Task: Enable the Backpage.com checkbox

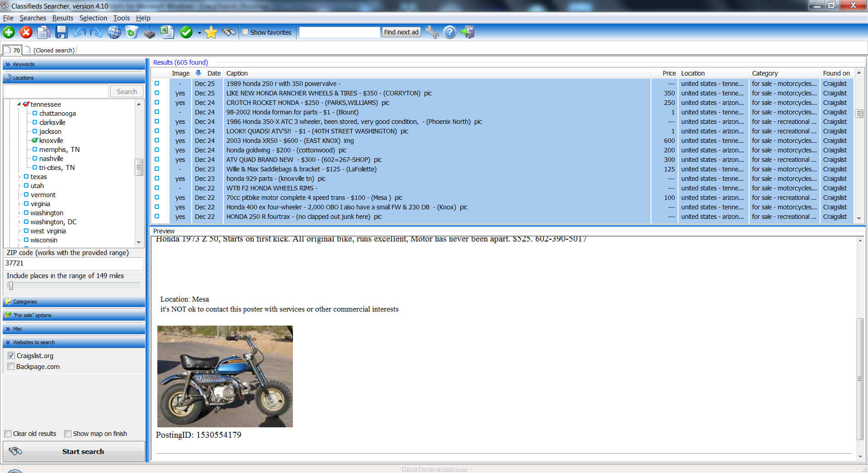Action: click(x=11, y=366)
